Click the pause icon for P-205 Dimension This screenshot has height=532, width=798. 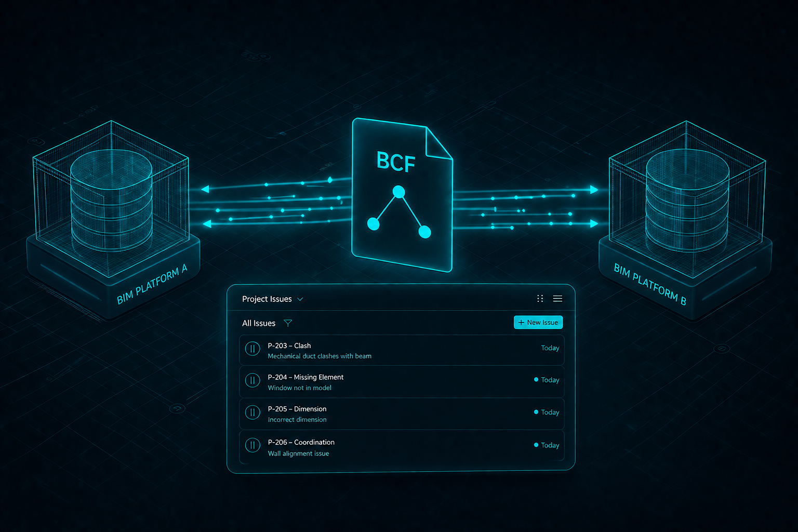point(252,413)
